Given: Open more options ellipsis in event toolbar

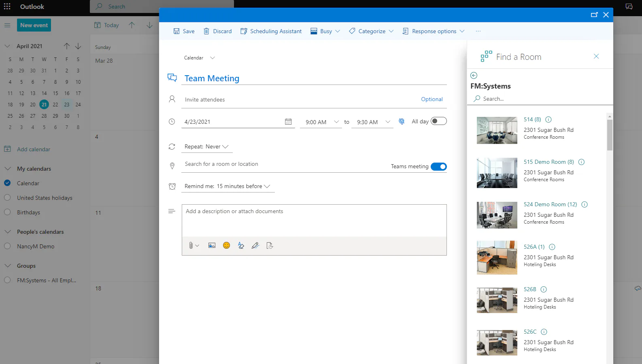Looking at the screenshot, I should [x=478, y=31].
